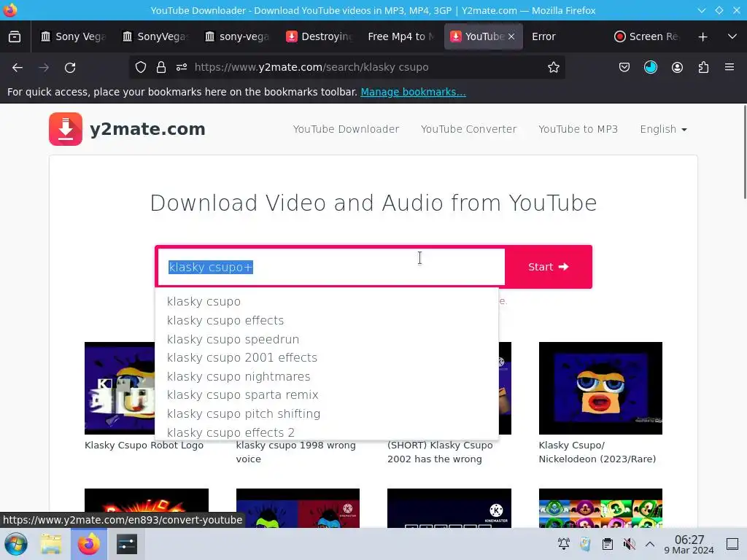Click '(SHORT) Klasky Csupo 2002' video title
The image size is (747, 560).
(440, 452)
